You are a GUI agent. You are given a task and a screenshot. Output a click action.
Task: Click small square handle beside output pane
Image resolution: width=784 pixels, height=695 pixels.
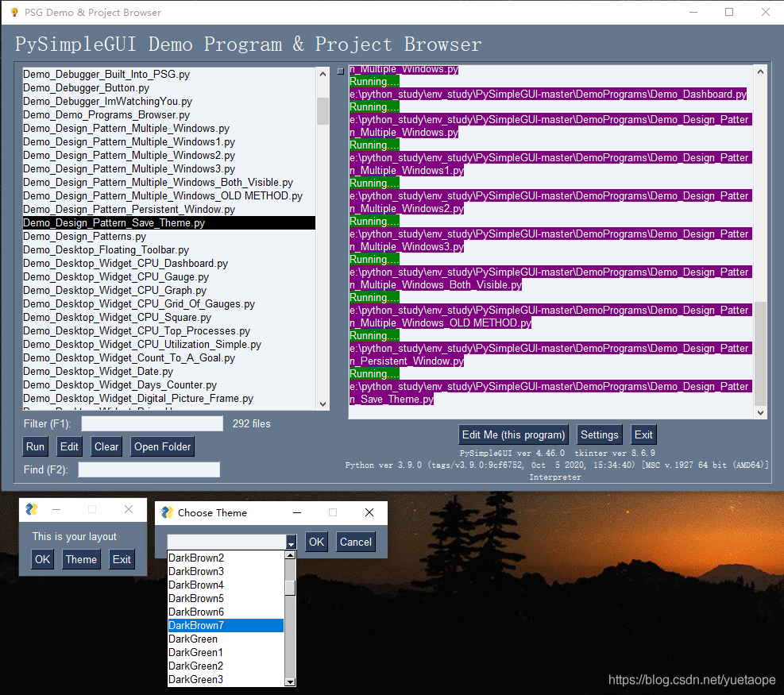pyautogui.click(x=341, y=71)
